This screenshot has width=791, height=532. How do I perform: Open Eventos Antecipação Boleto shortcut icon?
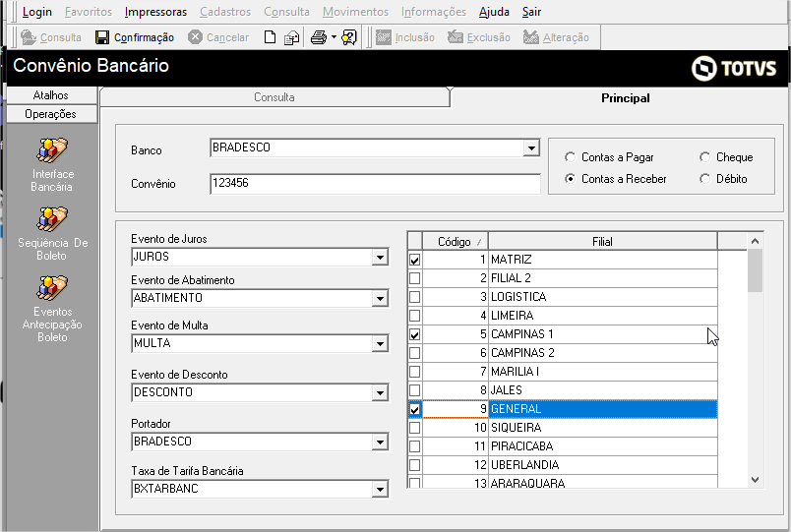[x=51, y=288]
